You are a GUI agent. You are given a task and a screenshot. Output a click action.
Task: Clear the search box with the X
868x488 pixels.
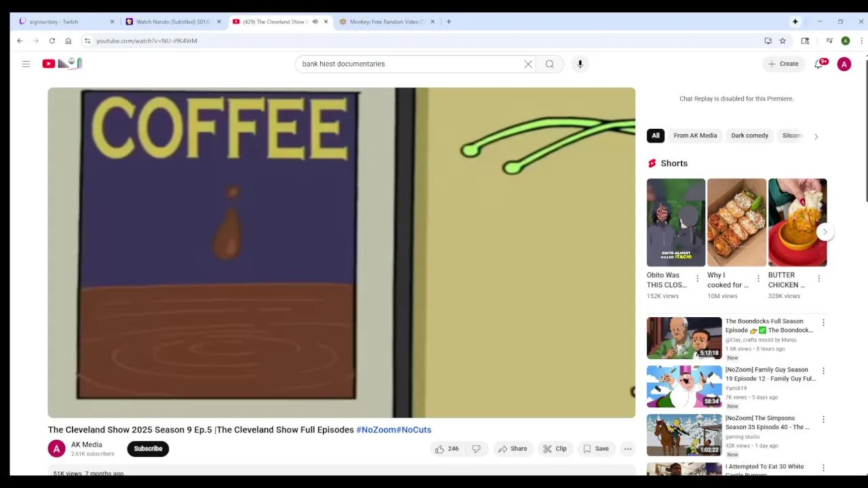pyautogui.click(x=528, y=64)
